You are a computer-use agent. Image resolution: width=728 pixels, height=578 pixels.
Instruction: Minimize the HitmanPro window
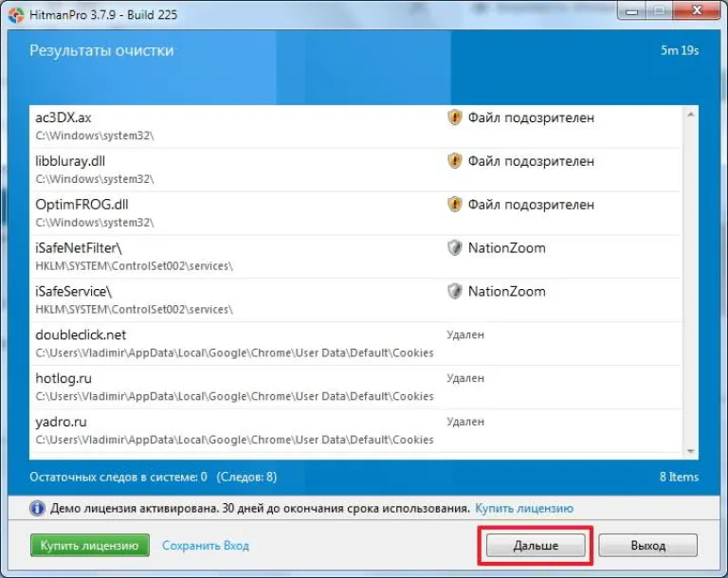coord(631,11)
